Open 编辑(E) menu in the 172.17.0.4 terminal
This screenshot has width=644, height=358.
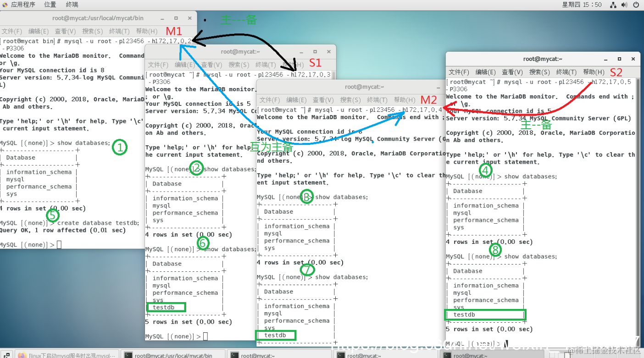(x=297, y=99)
